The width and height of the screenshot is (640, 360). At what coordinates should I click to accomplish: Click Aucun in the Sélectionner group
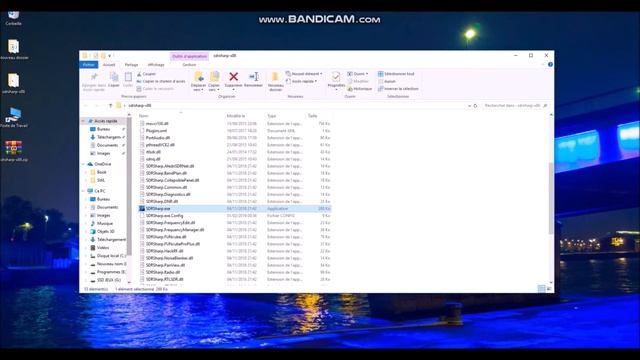point(387,81)
